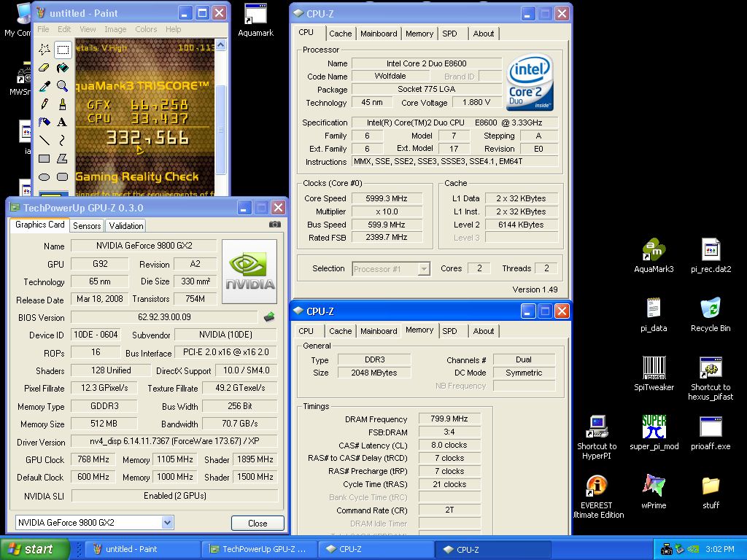Viewport: 747px width, 560px height.
Task: Select the Free-Form Select tool in Paint
Action: point(44,49)
